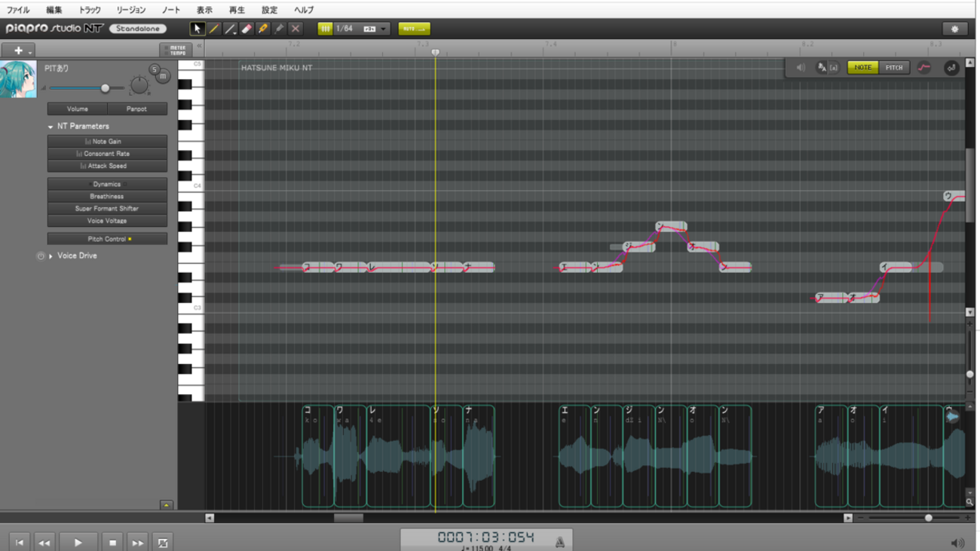Open the 1/64 quantize dropdown
This screenshot has width=980, height=551.
384,29
